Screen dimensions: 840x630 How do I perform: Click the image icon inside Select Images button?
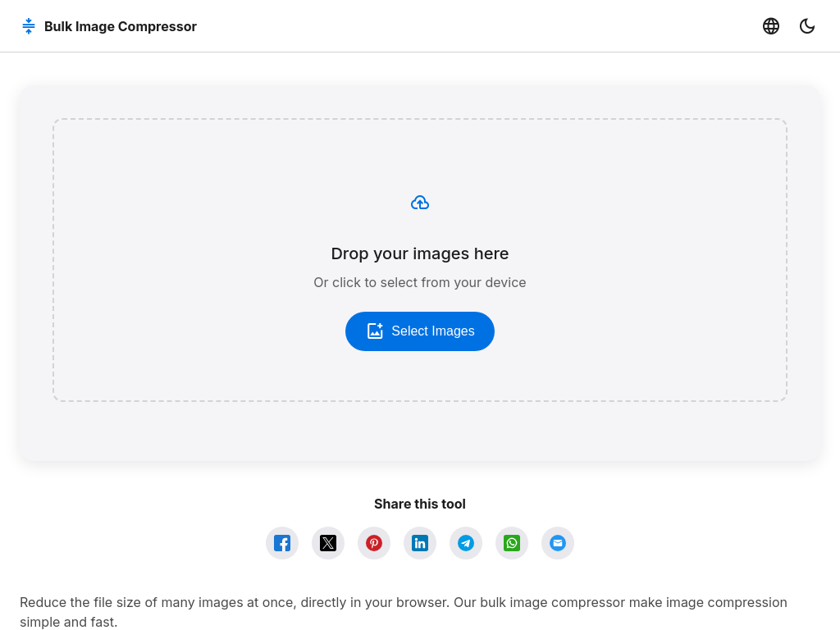(376, 331)
